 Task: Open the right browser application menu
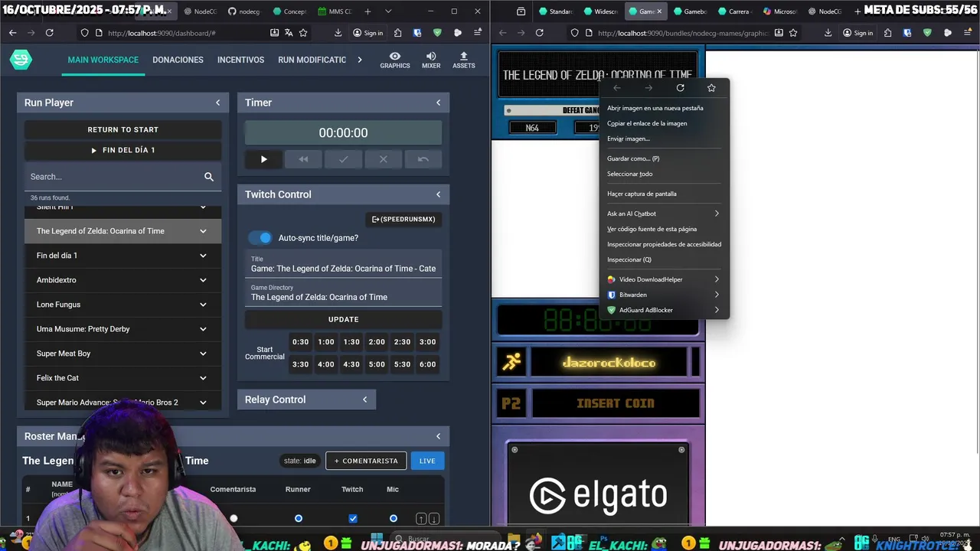[x=967, y=33]
